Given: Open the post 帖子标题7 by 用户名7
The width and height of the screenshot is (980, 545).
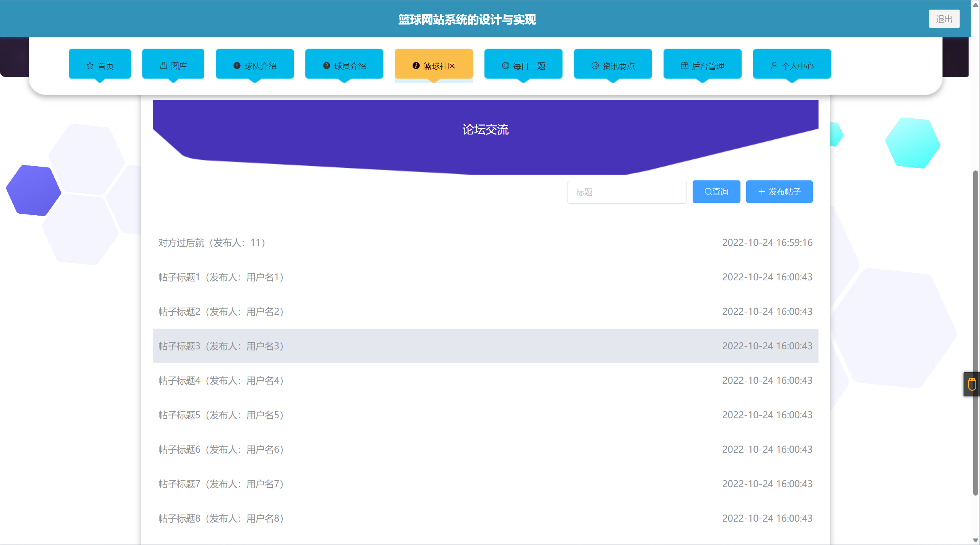Looking at the screenshot, I should pyautogui.click(x=485, y=484).
